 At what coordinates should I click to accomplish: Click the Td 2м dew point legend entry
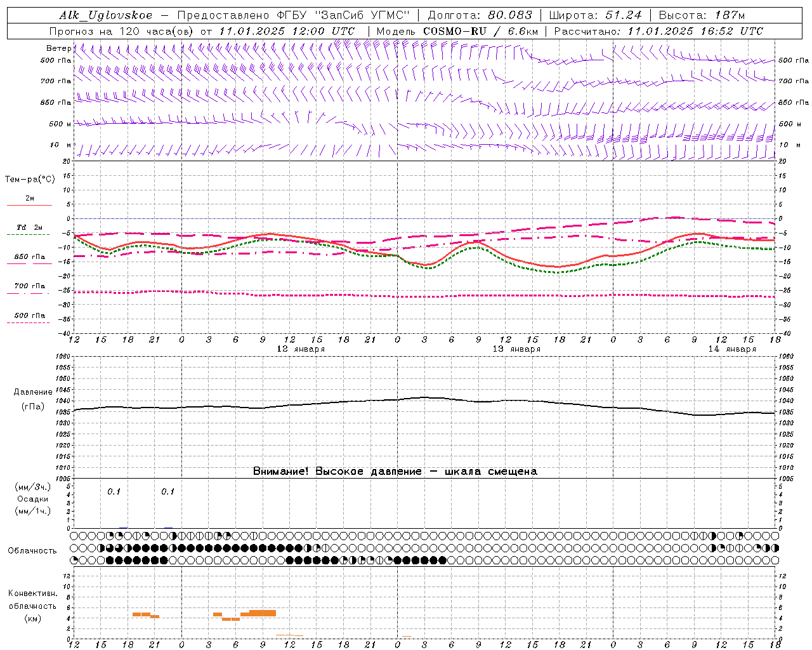click(30, 227)
